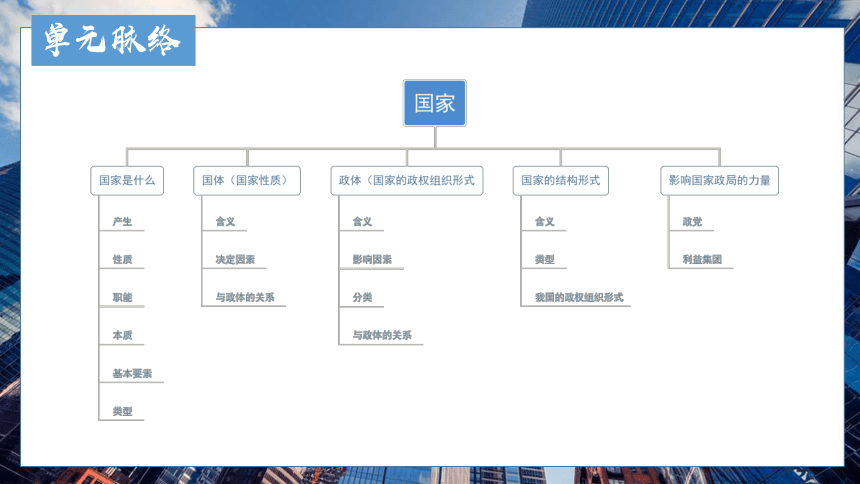
Task: Click 含义 under the 政体 branch
Action: (x=363, y=222)
